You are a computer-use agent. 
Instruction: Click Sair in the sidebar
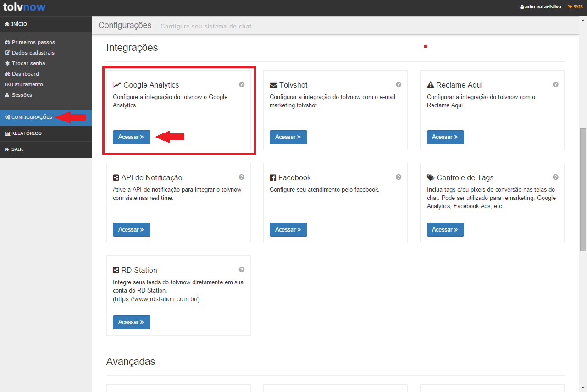click(x=46, y=149)
